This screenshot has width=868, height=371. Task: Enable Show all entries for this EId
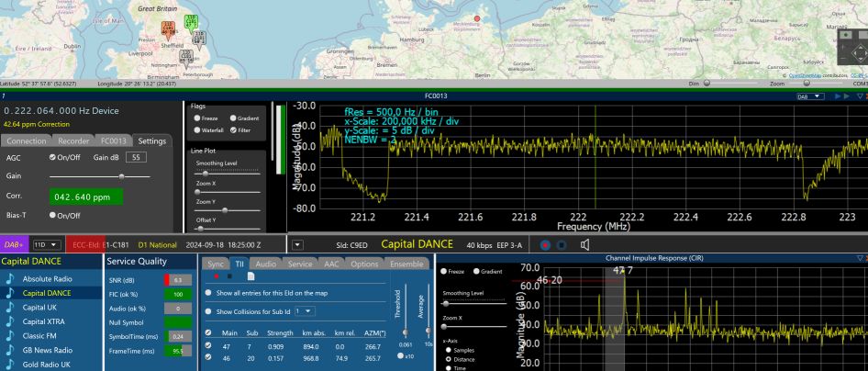(207, 293)
